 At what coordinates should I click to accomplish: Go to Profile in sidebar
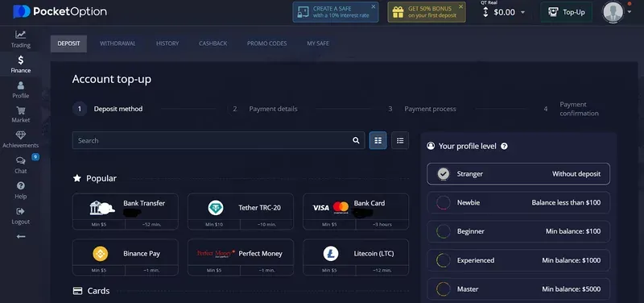(21, 90)
